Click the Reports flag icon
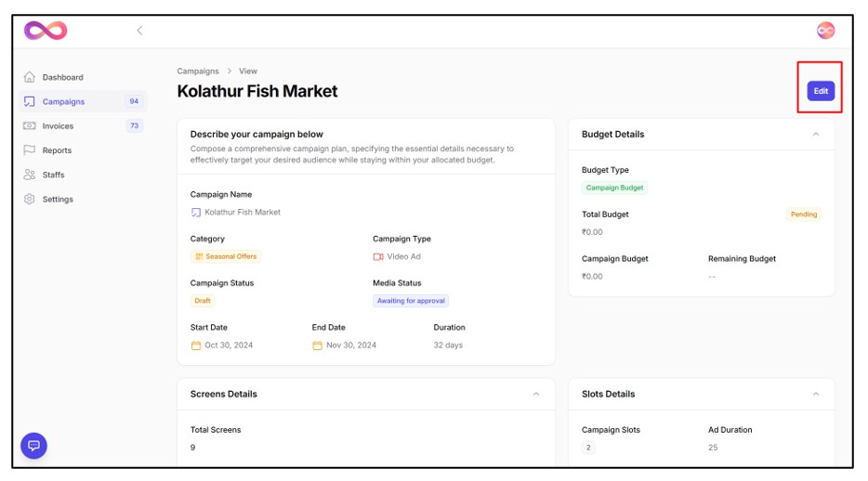Image resolution: width=868 pixels, height=481 pixels. click(30, 150)
